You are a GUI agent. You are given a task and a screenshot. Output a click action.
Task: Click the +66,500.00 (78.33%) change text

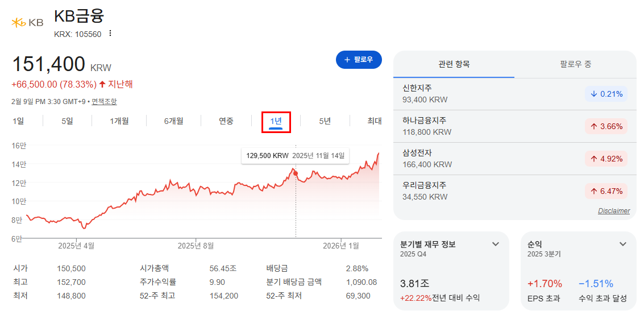click(x=54, y=85)
